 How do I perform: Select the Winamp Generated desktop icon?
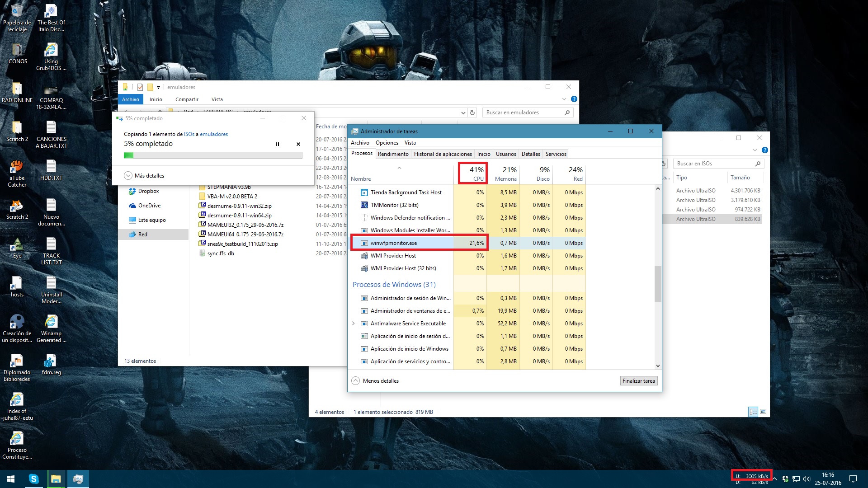pyautogui.click(x=51, y=329)
